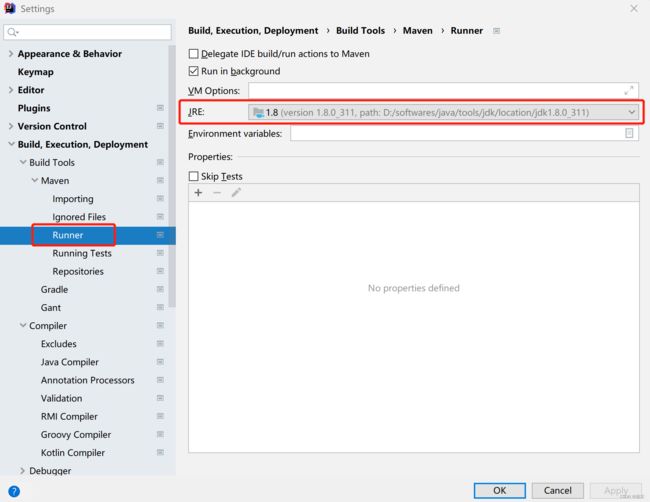The image size is (650, 502).
Task: Click project settings icon beside Importing
Action: point(160,199)
